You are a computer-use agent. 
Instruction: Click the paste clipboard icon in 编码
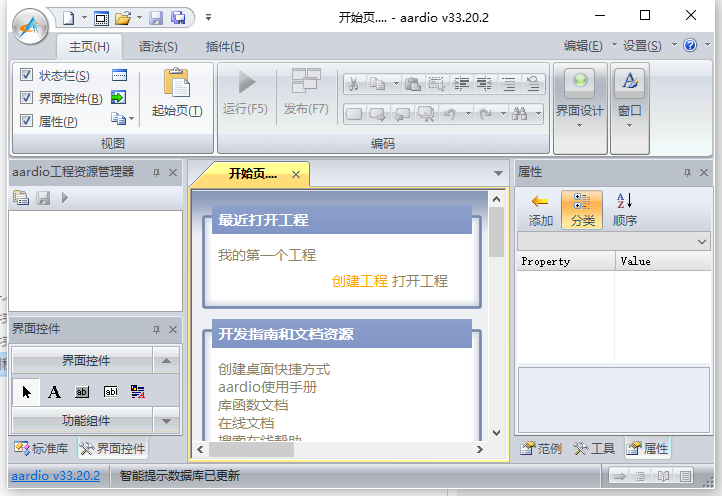pyautogui.click(x=413, y=84)
